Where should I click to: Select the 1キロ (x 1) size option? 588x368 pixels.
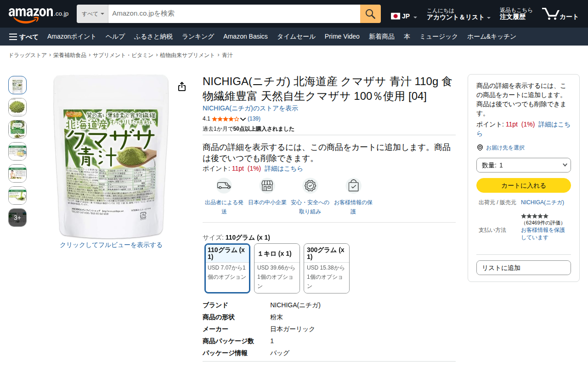coord(277,268)
